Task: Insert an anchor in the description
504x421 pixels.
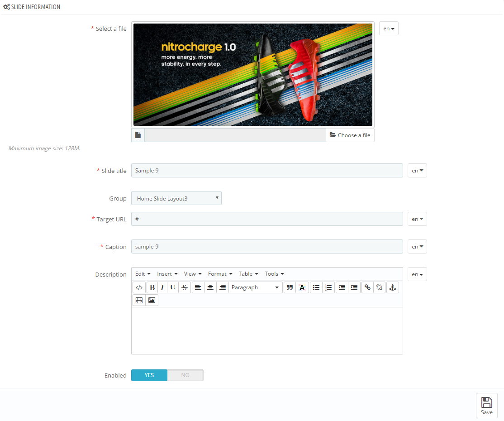Action: point(393,287)
